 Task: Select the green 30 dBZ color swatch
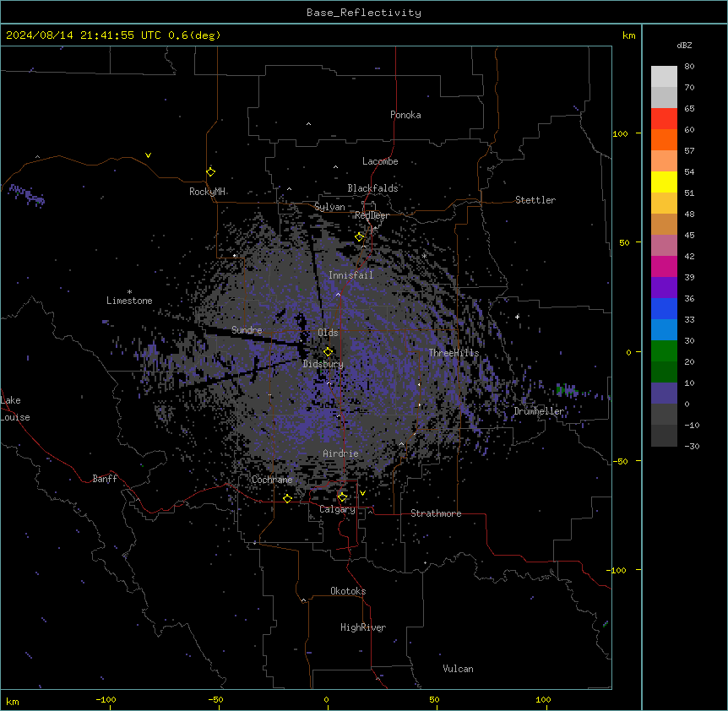coord(664,351)
